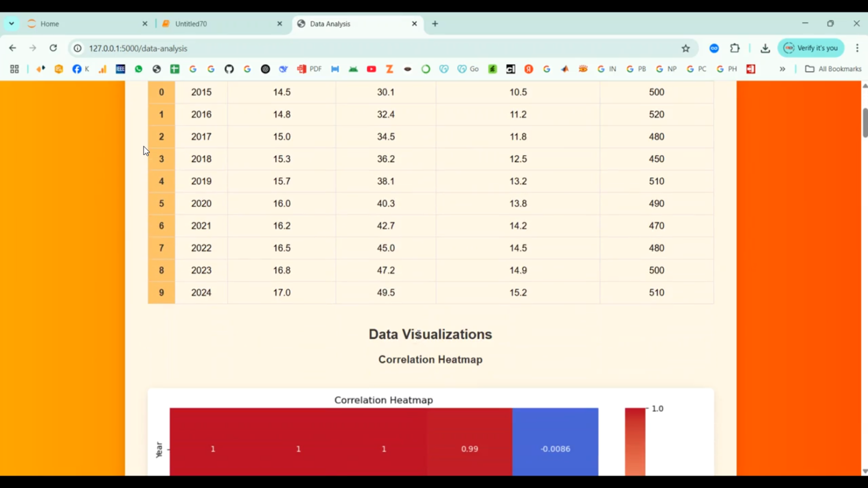Bookmark this page with the star
This screenshot has width=868, height=488.
pos(686,49)
